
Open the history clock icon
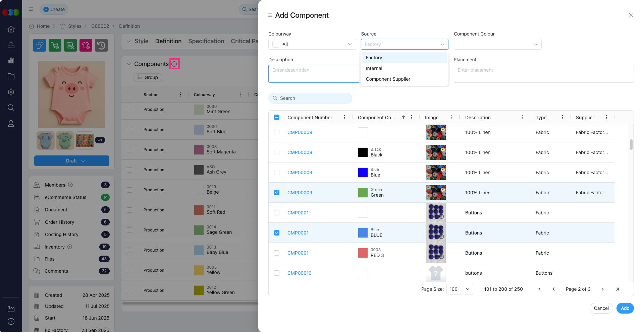101,45
